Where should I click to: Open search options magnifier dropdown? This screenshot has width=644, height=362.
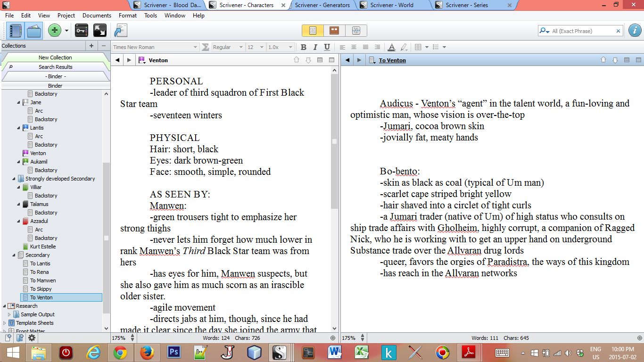coord(545,31)
